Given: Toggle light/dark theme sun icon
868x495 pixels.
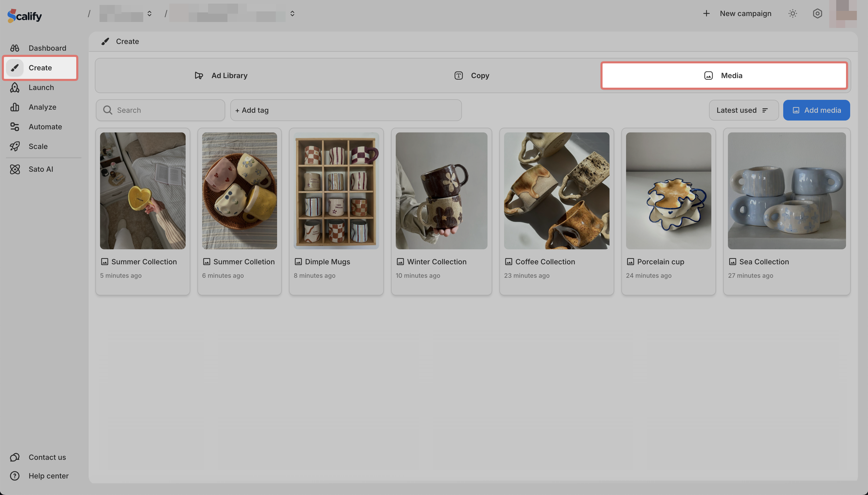Looking at the screenshot, I should point(793,14).
